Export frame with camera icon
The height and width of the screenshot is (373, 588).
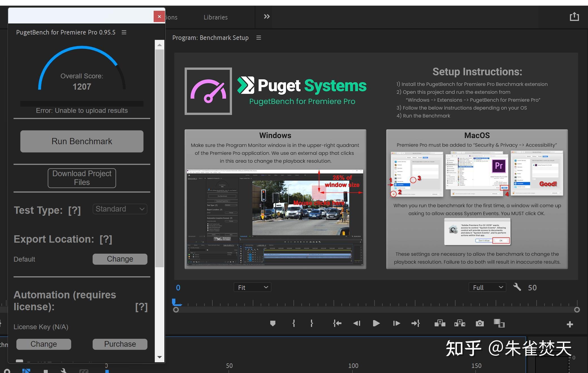tap(480, 323)
